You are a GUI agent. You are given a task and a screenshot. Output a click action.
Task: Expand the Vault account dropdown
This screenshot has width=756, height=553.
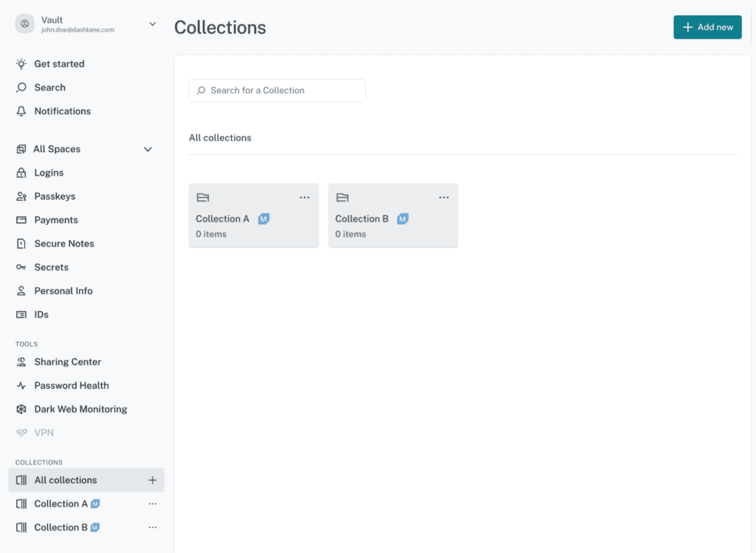[152, 24]
